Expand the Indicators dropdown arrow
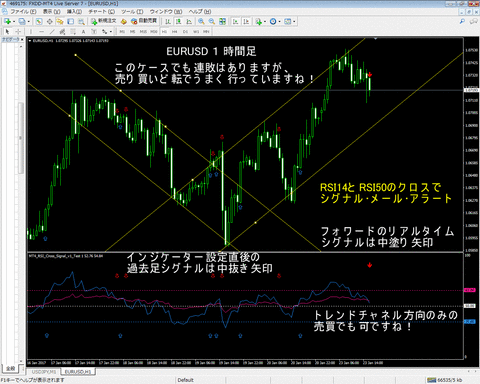Image resolution: width=480 pixels, height=384 pixels. coord(265,22)
